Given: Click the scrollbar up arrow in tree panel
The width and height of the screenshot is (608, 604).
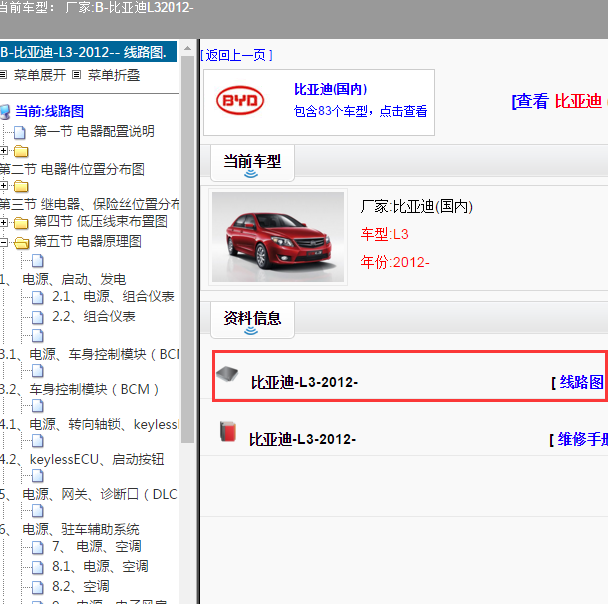Looking at the screenshot, I should tap(187, 48).
